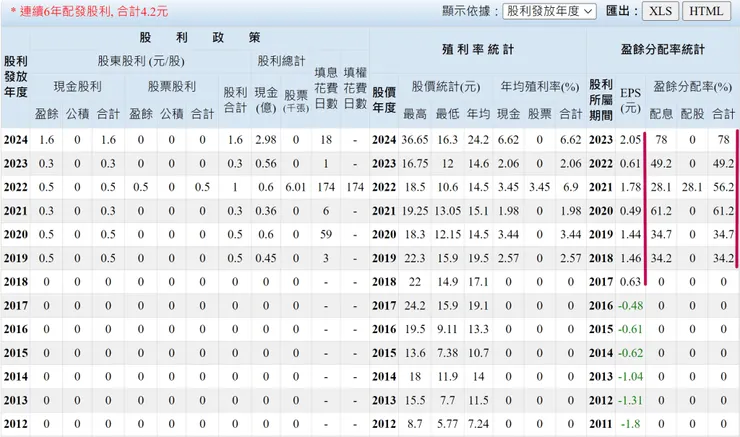Viewport: 740px width, 437px height.
Task: Click the 2024 fill-days value 18
Action: (326, 140)
